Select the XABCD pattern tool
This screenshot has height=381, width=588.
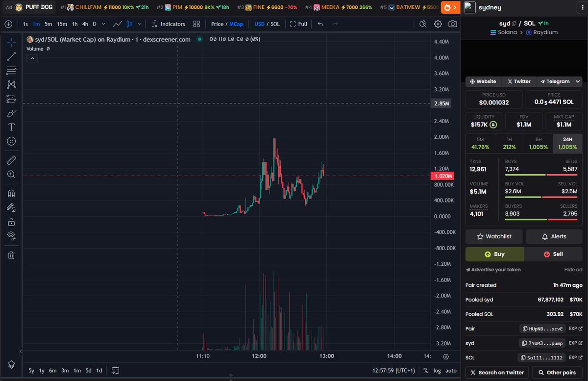pos(11,85)
